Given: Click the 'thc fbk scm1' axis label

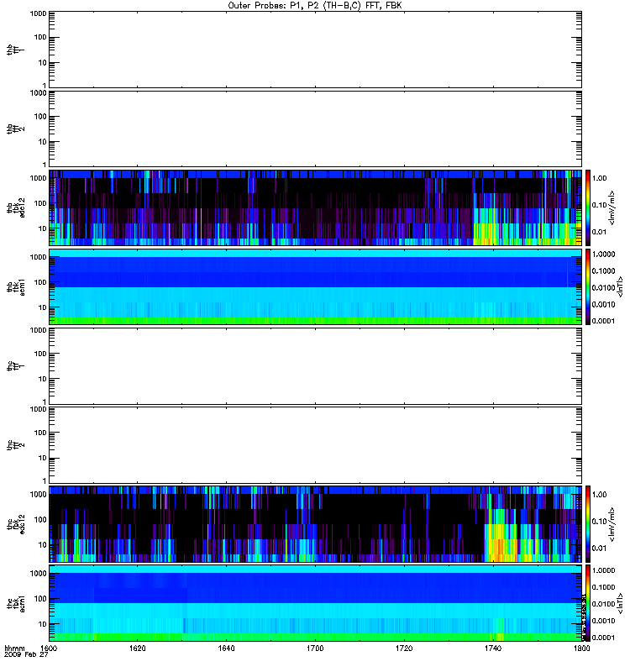Looking at the screenshot, I should [15, 602].
